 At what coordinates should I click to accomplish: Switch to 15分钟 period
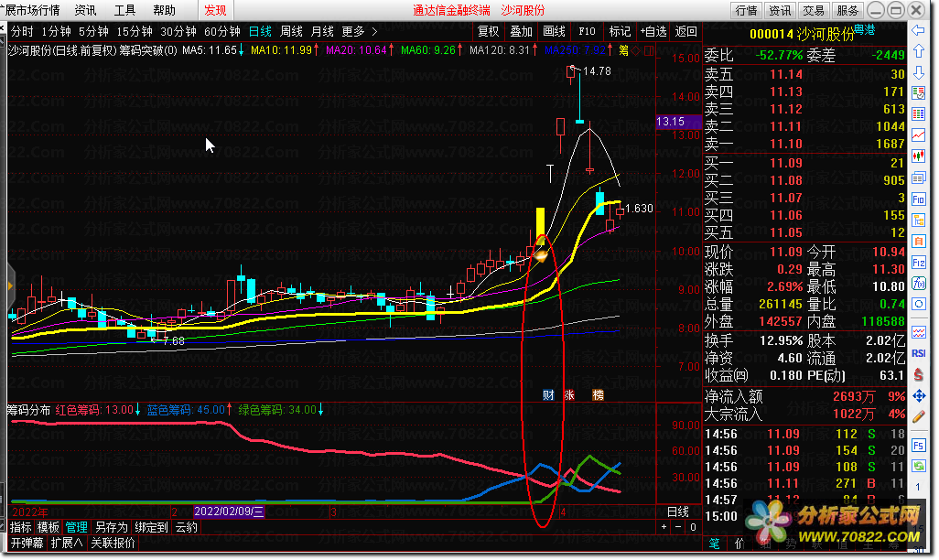(135, 31)
